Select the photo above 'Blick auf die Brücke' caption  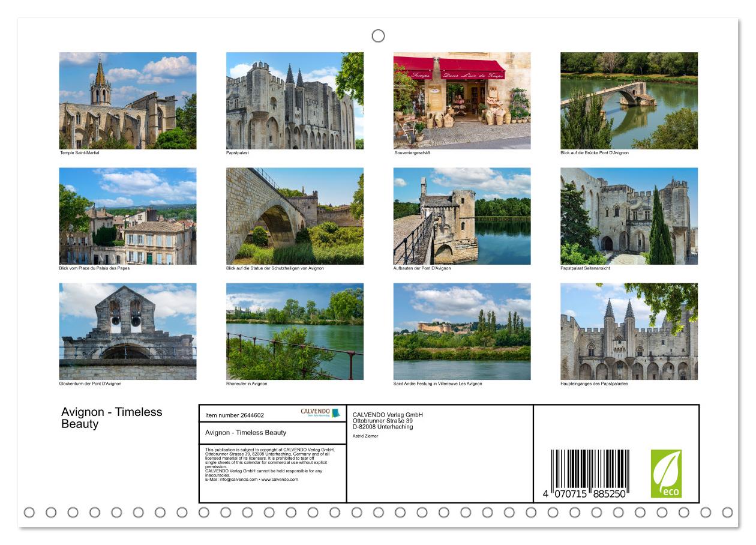pos(629,101)
